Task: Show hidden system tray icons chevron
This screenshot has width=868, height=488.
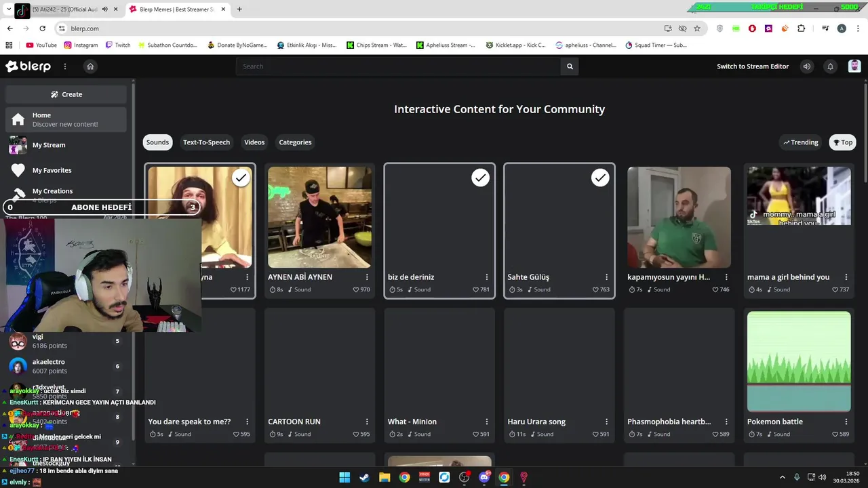Action: click(x=782, y=477)
